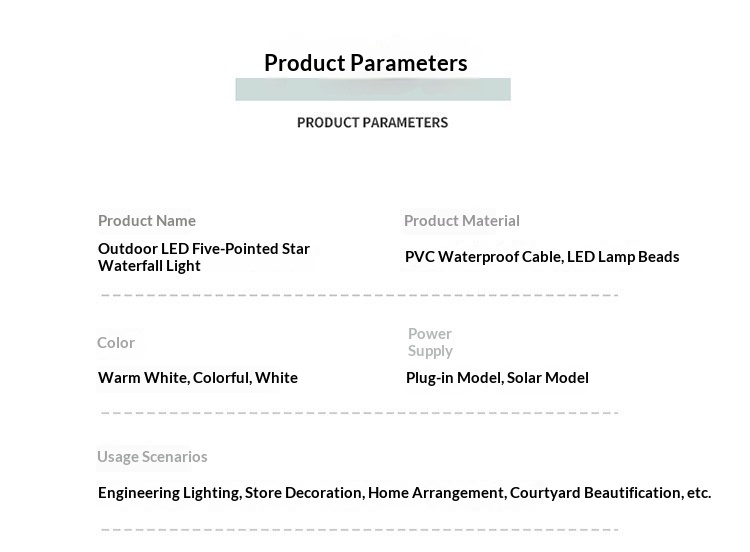Select the "Product Name" label
This screenshot has height=552, width=750.
pos(146,221)
